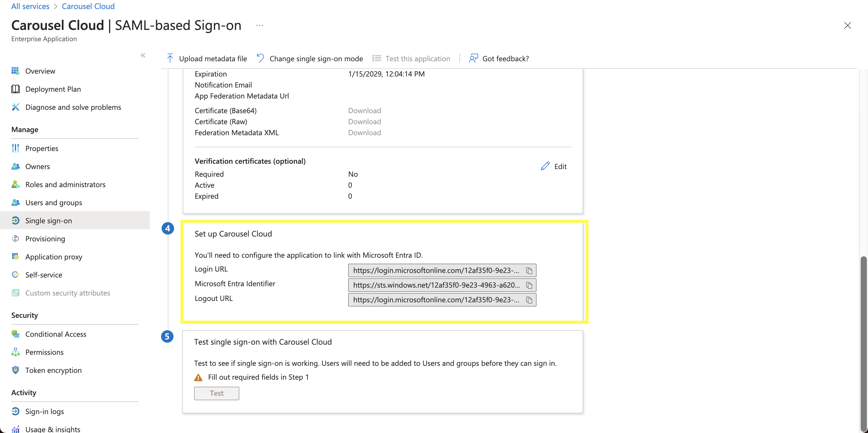Collapse the navigation pane

click(x=142, y=55)
